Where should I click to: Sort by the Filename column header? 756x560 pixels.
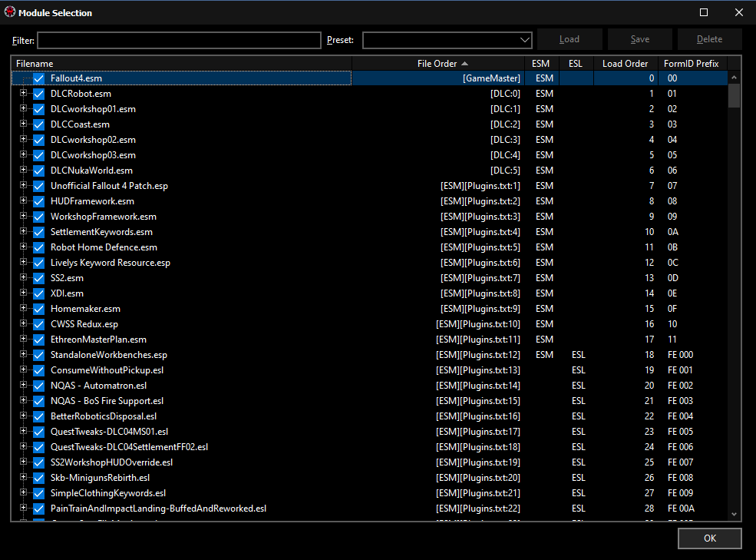[x=182, y=64]
